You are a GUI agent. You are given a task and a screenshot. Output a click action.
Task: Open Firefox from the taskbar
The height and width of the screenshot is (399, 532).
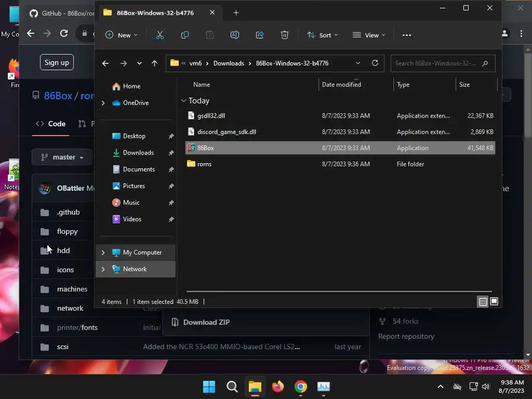278,387
